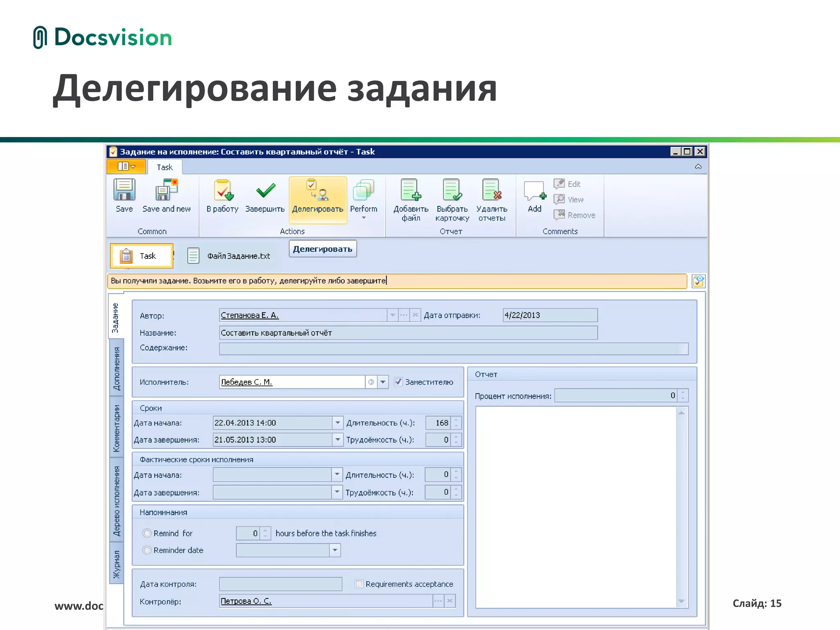Click the 'Удалить отчеты' icon

(x=492, y=190)
